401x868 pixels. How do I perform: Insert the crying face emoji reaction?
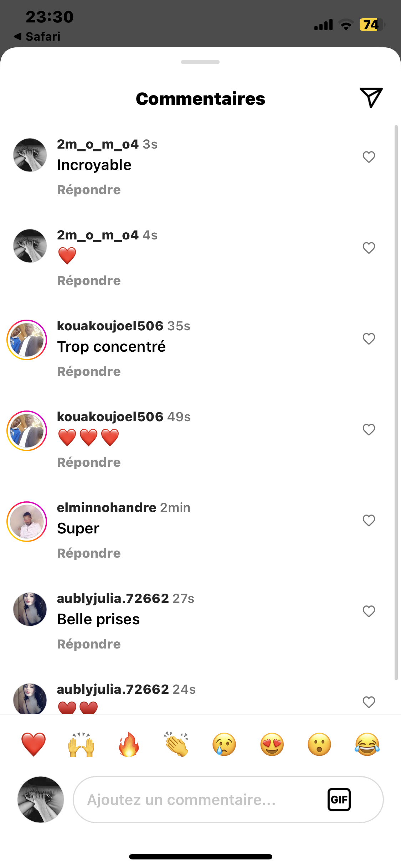[224, 744]
